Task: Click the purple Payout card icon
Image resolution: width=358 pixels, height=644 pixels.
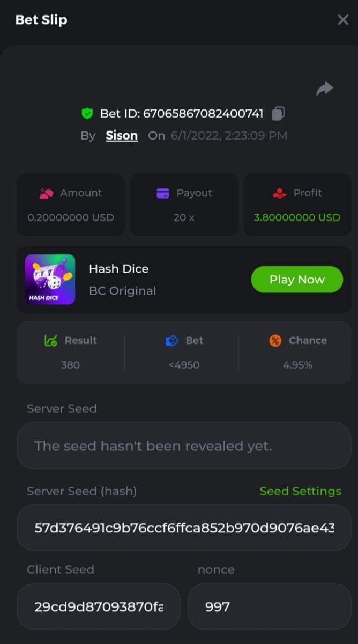Action: tap(163, 193)
